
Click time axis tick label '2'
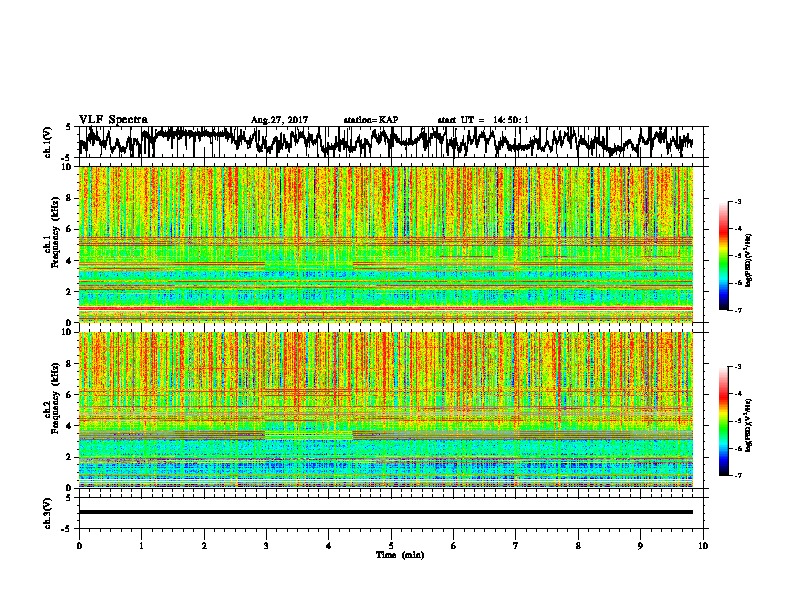pyautogui.click(x=204, y=545)
